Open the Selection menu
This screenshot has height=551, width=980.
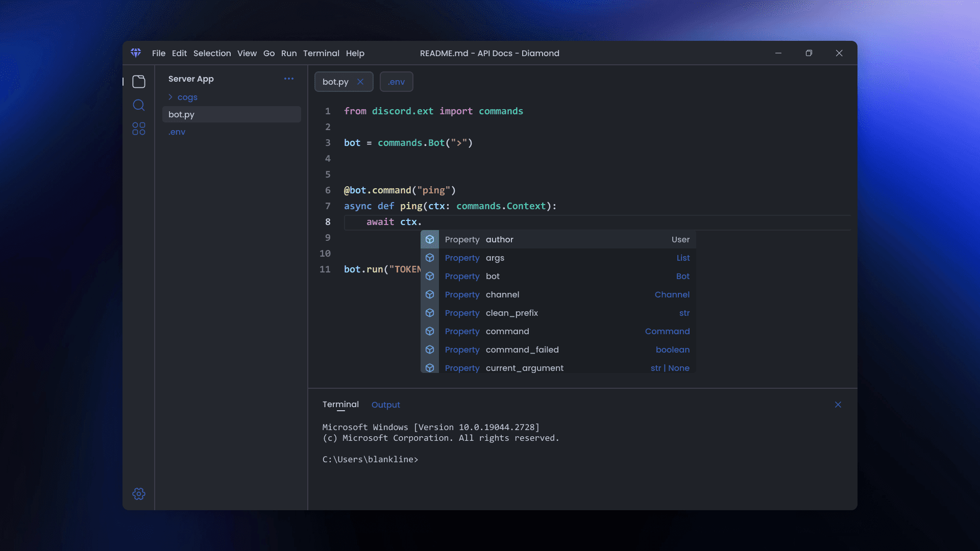point(212,53)
